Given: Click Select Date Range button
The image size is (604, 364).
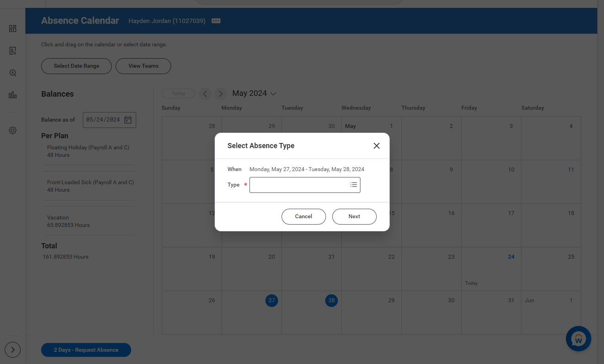Looking at the screenshot, I should pyautogui.click(x=76, y=66).
